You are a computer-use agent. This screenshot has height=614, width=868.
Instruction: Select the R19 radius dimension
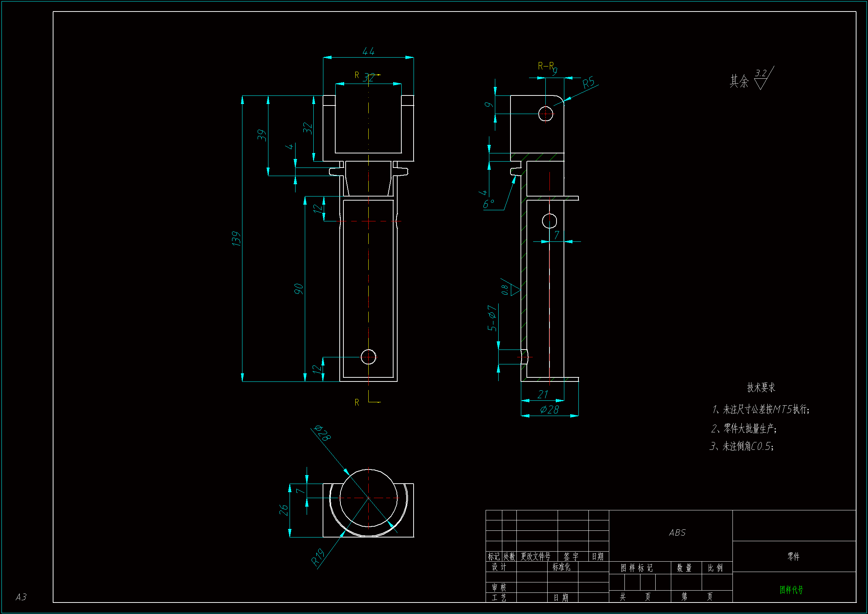317,557
